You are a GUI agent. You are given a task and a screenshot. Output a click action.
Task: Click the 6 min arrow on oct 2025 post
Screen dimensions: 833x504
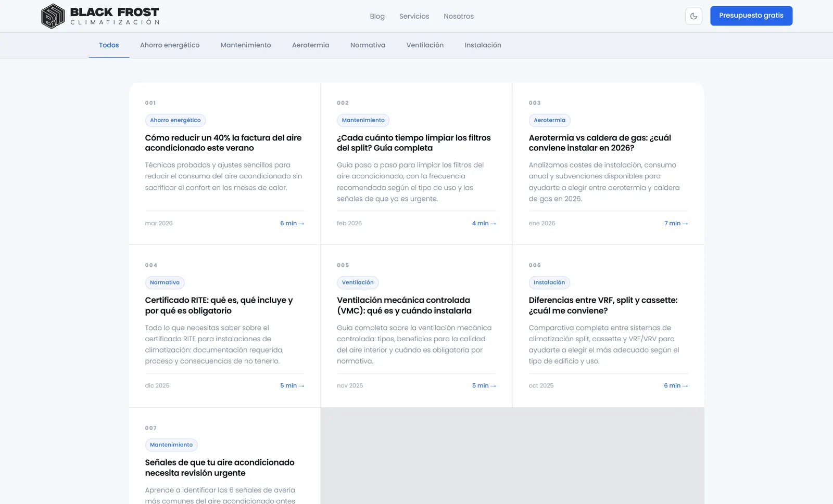pyautogui.click(x=676, y=385)
